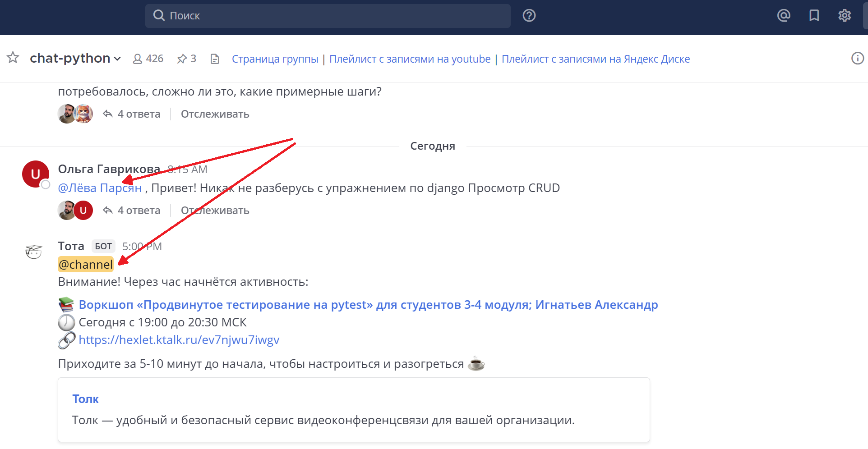Open the Страница группы link
Viewport: 868px width, 449px height.
click(275, 59)
